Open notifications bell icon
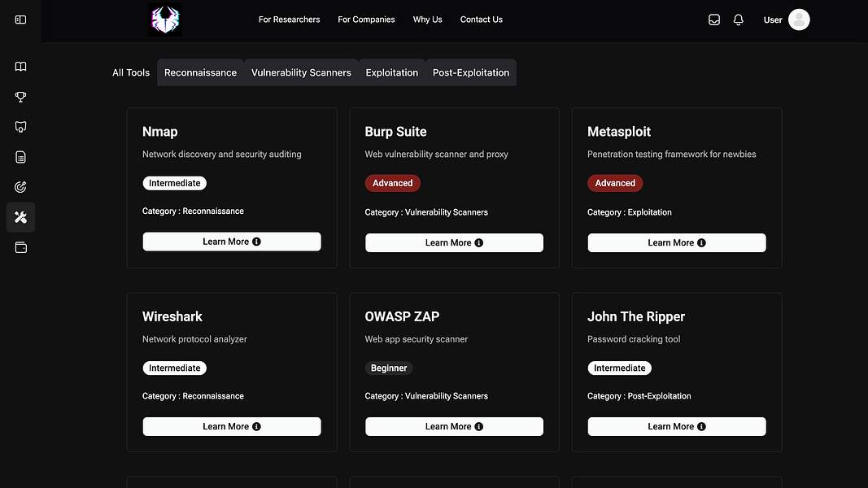 tap(739, 20)
